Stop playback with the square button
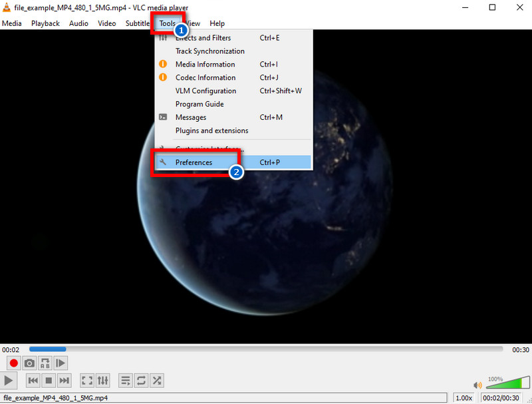 49,381
